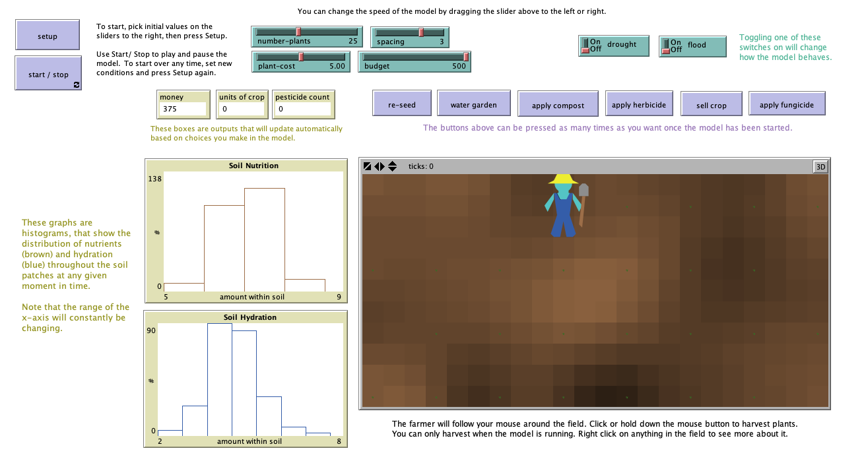Click the left-right arrows icon on the view bar
The height and width of the screenshot is (463, 868).
[380, 166]
